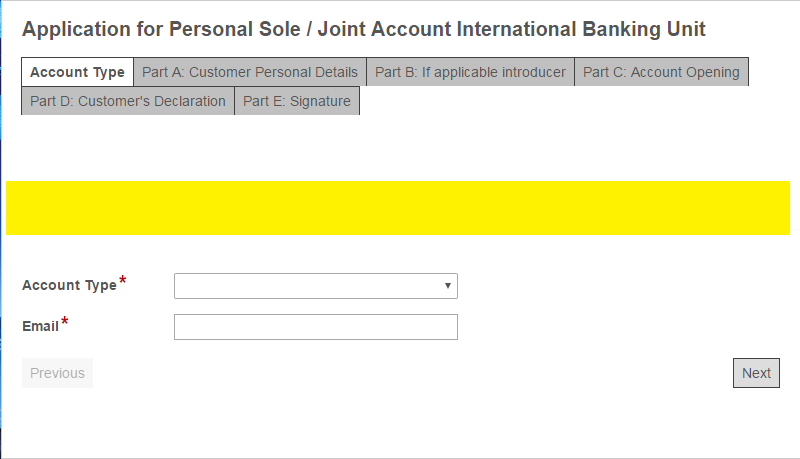Click the Account Type field label
Image resolution: width=800 pixels, height=459 pixels.
click(x=69, y=286)
